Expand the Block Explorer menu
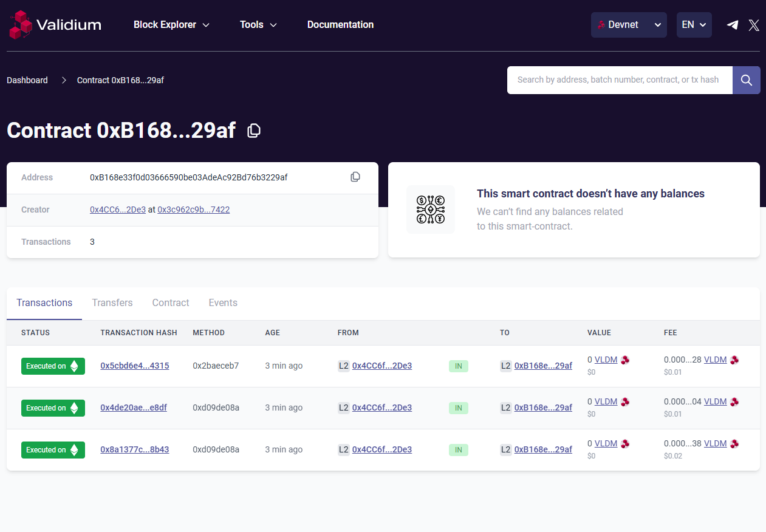Image resolution: width=766 pixels, height=532 pixels. [x=171, y=25]
